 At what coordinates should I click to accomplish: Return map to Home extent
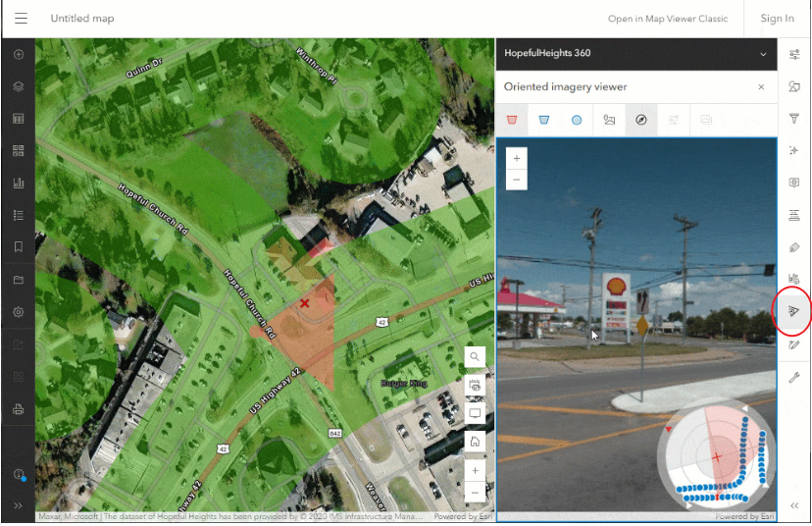pos(475,442)
